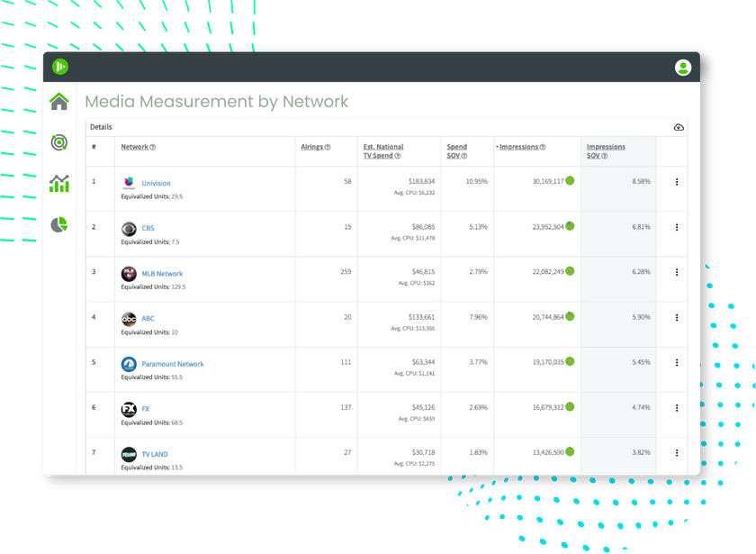756x554 pixels.
Task: Open the bar chart analytics icon
Action: [59, 184]
